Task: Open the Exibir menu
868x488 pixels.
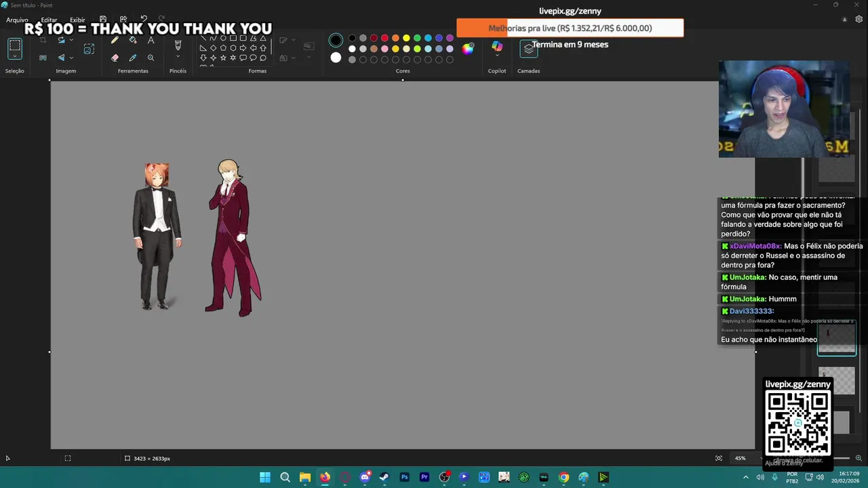Action: coord(77,20)
